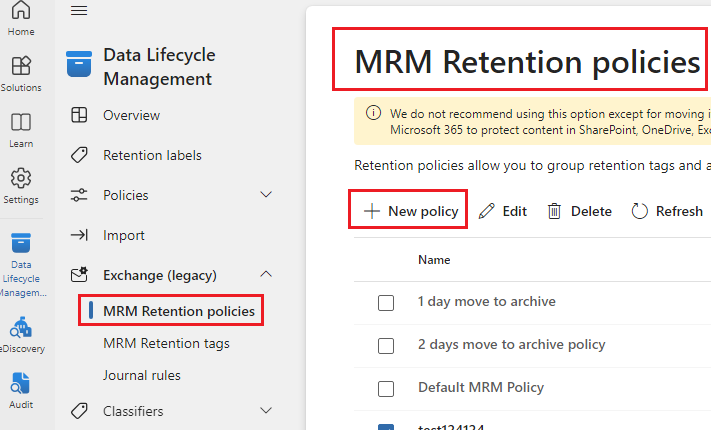This screenshot has width=711, height=430.
Task: Go to Overview in the navigation
Action: (x=131, y=115)
